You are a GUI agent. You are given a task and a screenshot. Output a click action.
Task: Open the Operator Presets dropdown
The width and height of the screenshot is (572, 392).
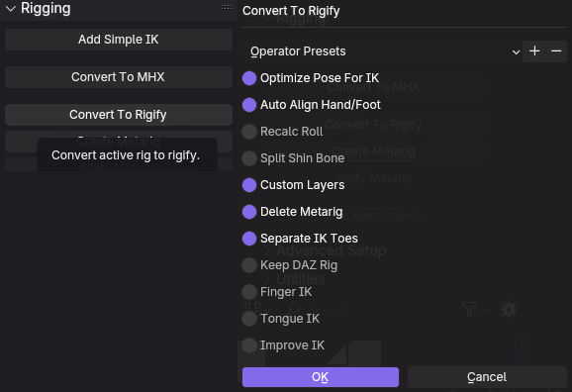point(382,51)
